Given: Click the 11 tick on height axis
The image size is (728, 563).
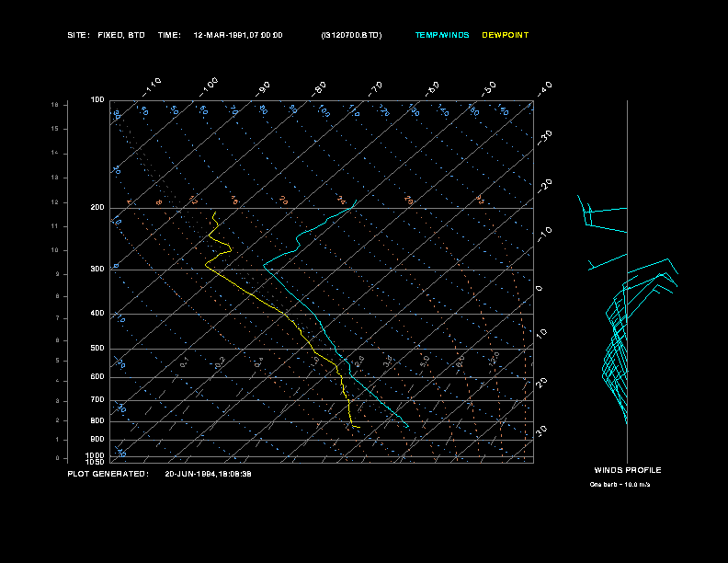Looking at the screenshot, I should [55, 226].
